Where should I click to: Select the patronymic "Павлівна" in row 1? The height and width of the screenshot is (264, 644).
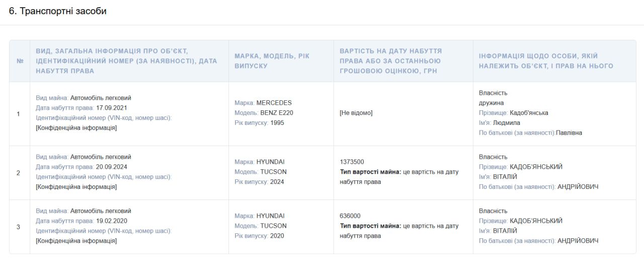pyautogui.click(x=569, y=133)
